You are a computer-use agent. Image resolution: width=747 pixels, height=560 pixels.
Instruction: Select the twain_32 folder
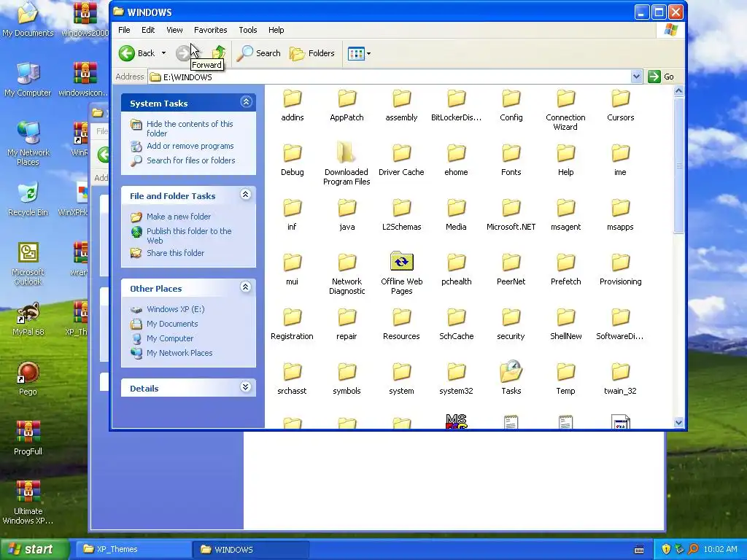[x=620, y=378]
